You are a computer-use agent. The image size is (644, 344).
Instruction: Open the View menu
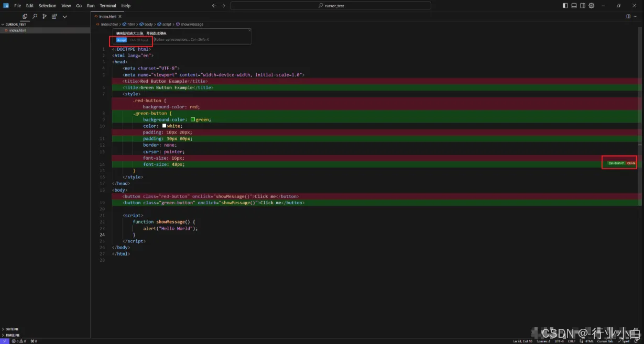tap(66, 6)
